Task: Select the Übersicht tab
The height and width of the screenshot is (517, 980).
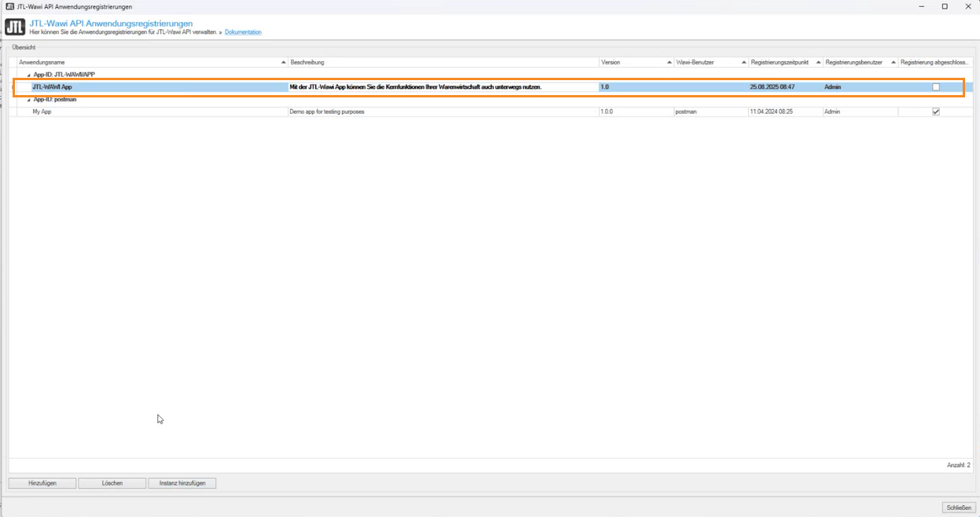Action: click(24, 47)
